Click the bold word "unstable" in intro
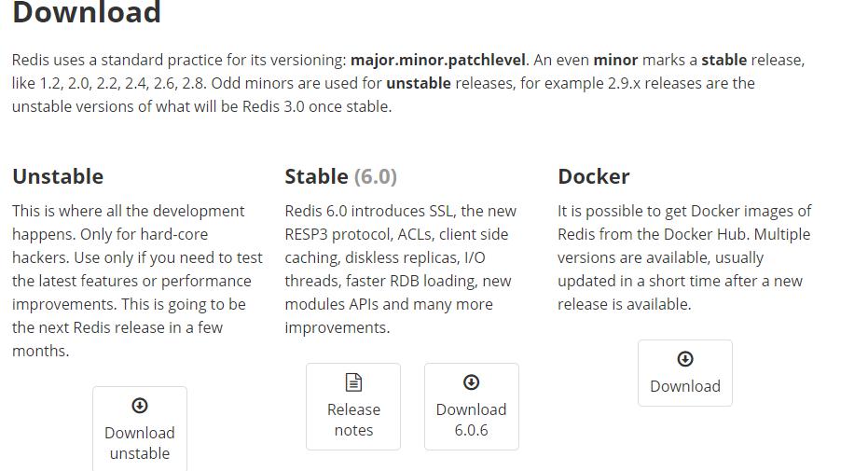Viewport: 868px width, 471px height. [x=419, y=83]
